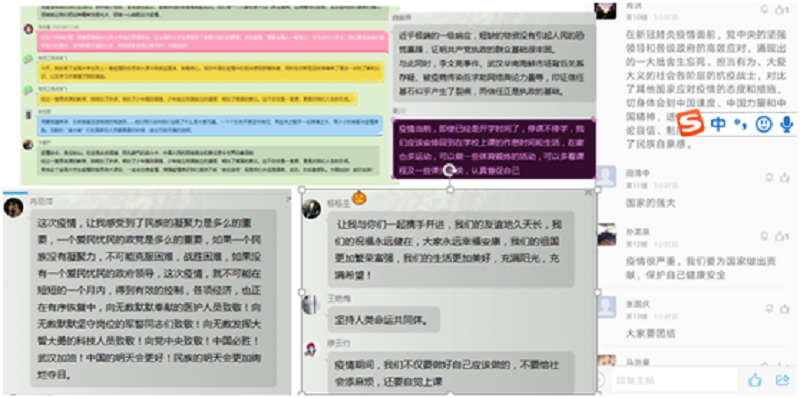Select the purple highlighted chat message
The image size is (800, 398).
[x=494, y=148]
